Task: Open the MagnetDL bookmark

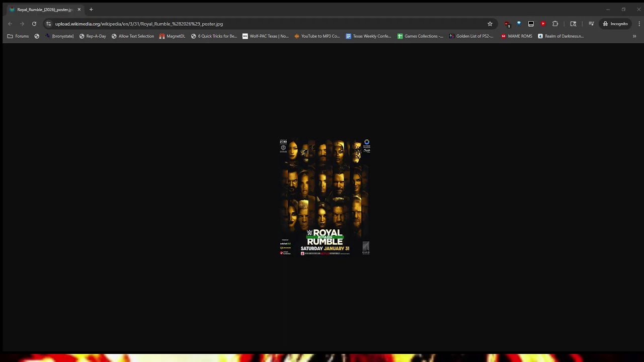Action: 172,36
